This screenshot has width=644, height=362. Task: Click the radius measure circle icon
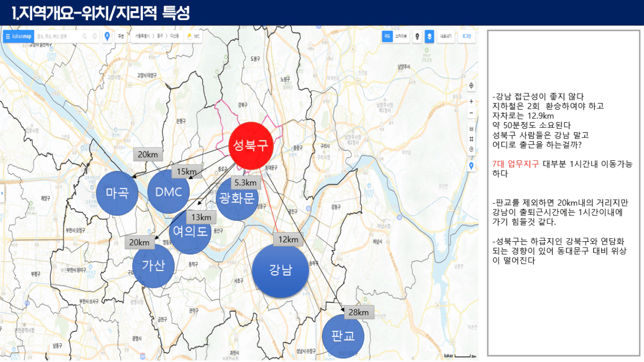(x=471, y=149)
